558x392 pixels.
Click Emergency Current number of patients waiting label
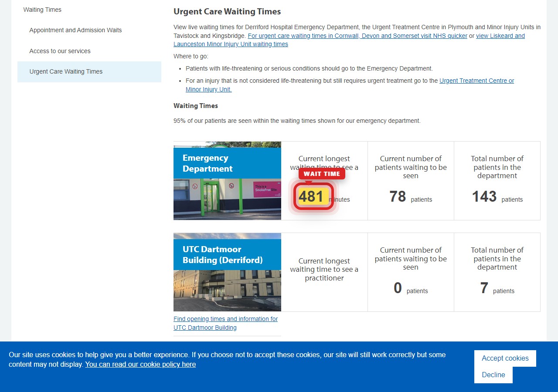pyautogui.click(x=411, y=167)
